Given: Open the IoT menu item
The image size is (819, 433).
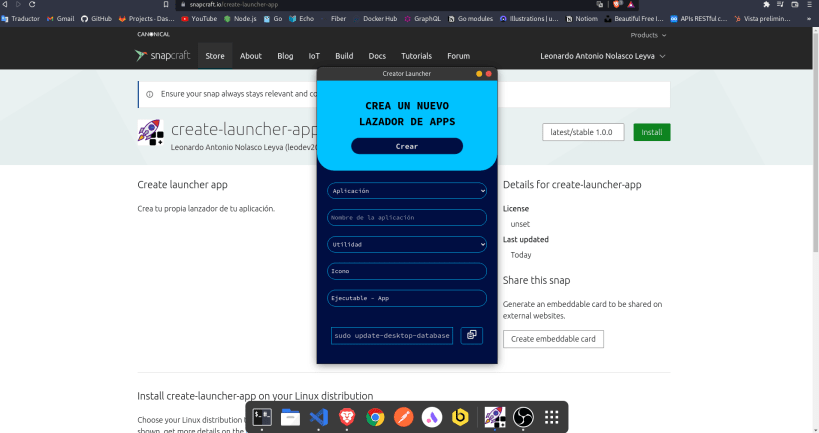Looking at the screenshot, I should click(314, 56).
